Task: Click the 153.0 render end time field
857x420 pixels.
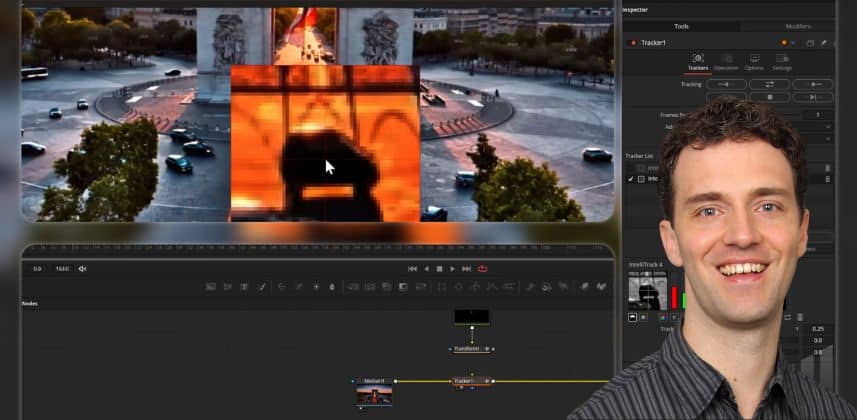Action: [x=62, y=269]
